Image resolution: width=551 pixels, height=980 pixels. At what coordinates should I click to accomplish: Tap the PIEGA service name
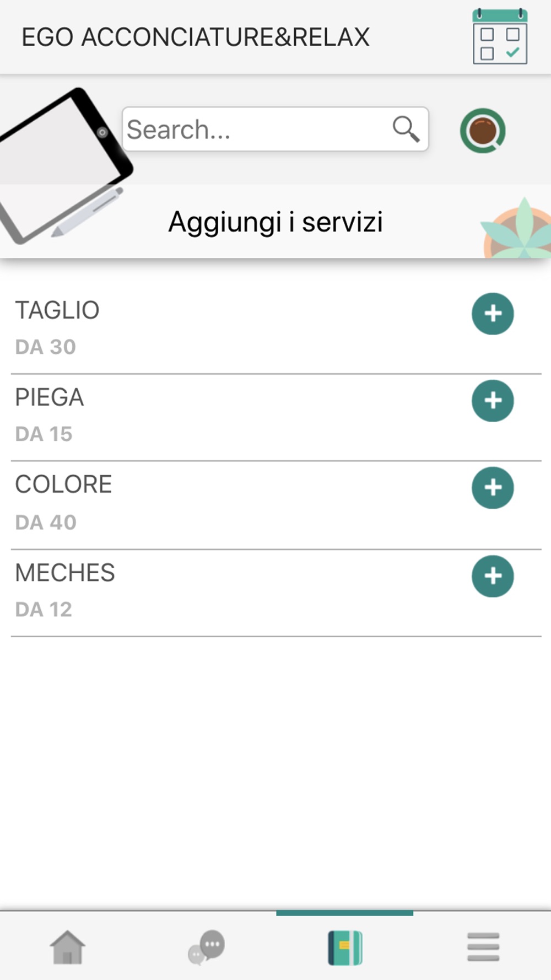(x=50, y=397)
